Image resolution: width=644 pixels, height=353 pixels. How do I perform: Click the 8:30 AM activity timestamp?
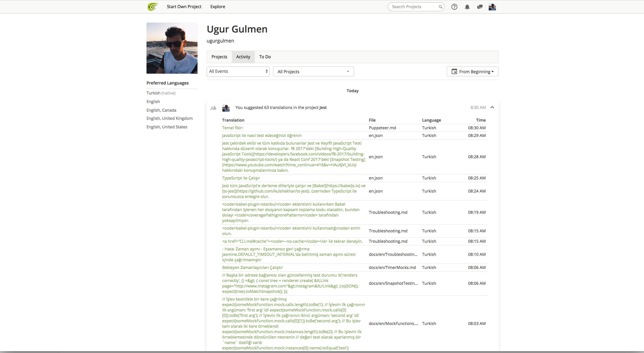478,107
